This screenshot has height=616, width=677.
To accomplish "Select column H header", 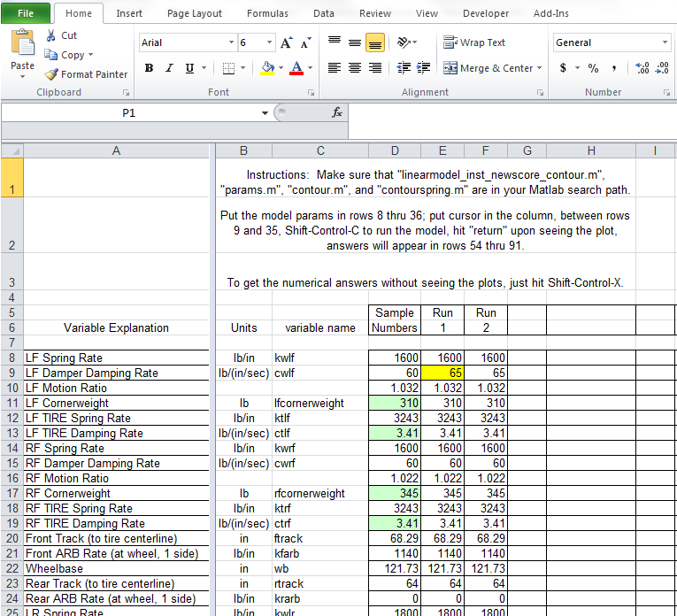I will (591, 150).
